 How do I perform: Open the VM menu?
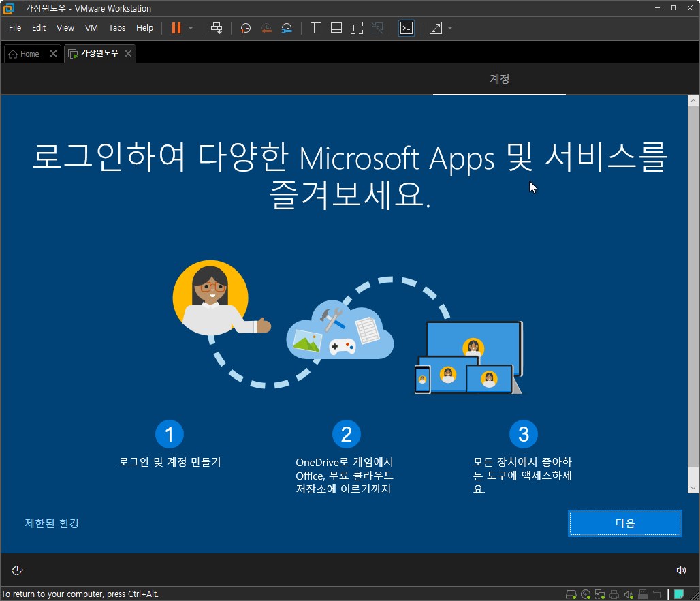pyautogui.click(x=91, y=28)
